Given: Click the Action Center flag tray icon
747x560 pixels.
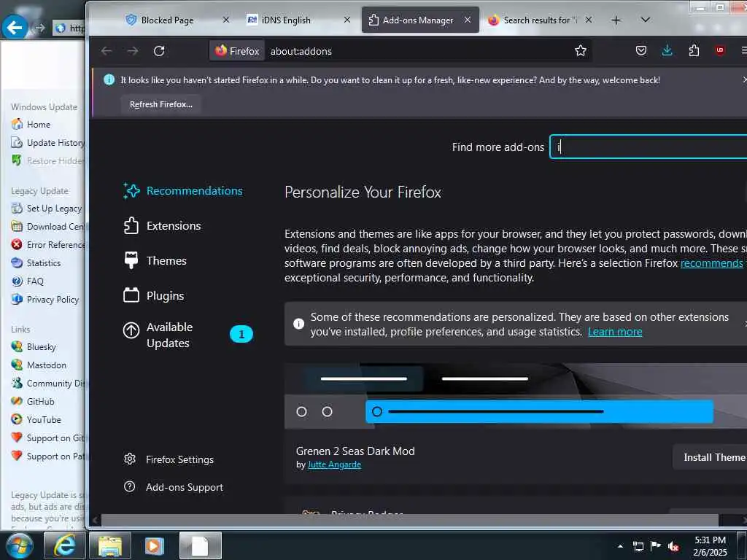Looking at the screenshot, I should point(656,546).
